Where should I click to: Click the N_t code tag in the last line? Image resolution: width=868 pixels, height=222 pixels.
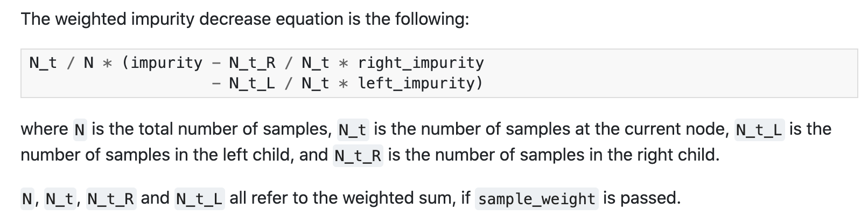(59, 199)
